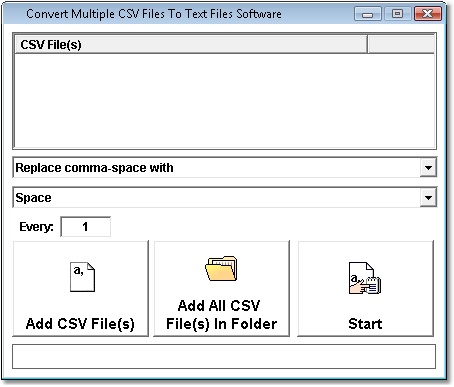Expand the Space dropdown arrow

pyautogui.click(x=428, y=198)
